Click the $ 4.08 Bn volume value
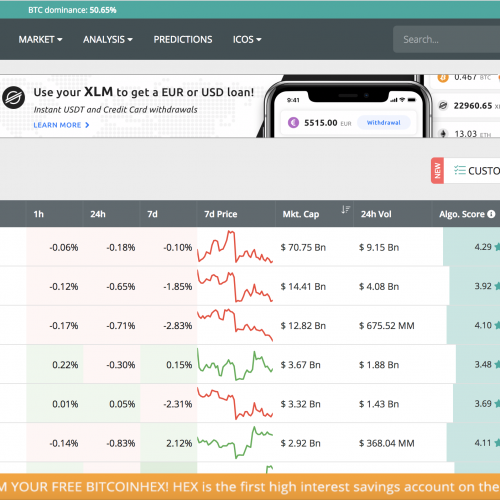This screenshot has width=500, height=500. (379, 287)
